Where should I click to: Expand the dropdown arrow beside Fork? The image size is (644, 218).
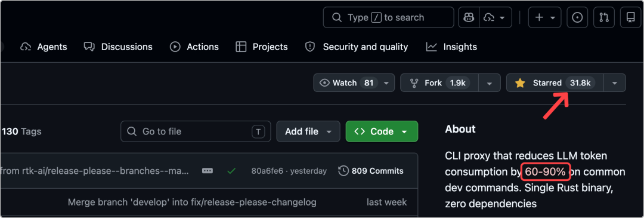click(x=490, y=82)
